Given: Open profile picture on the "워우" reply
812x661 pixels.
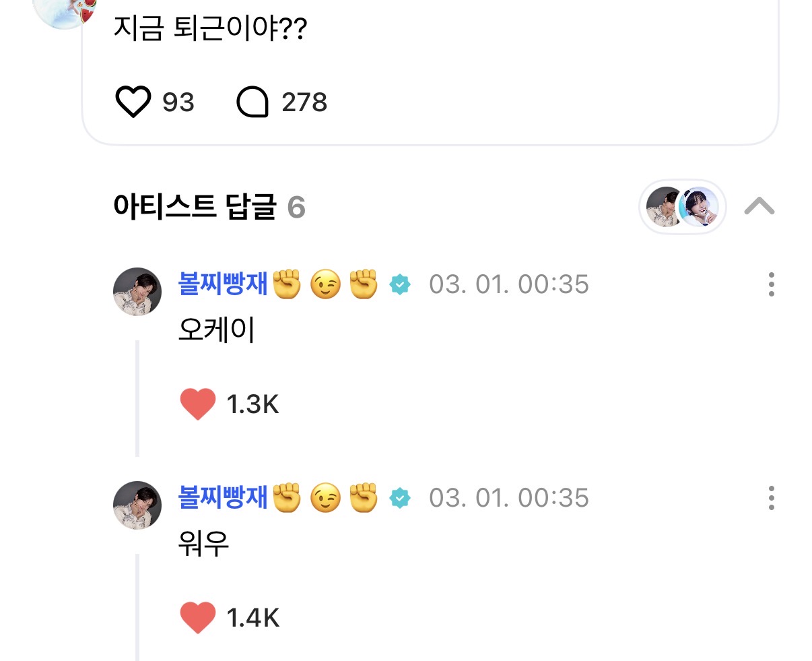Looking at the screenshot, I should [137, 505].
